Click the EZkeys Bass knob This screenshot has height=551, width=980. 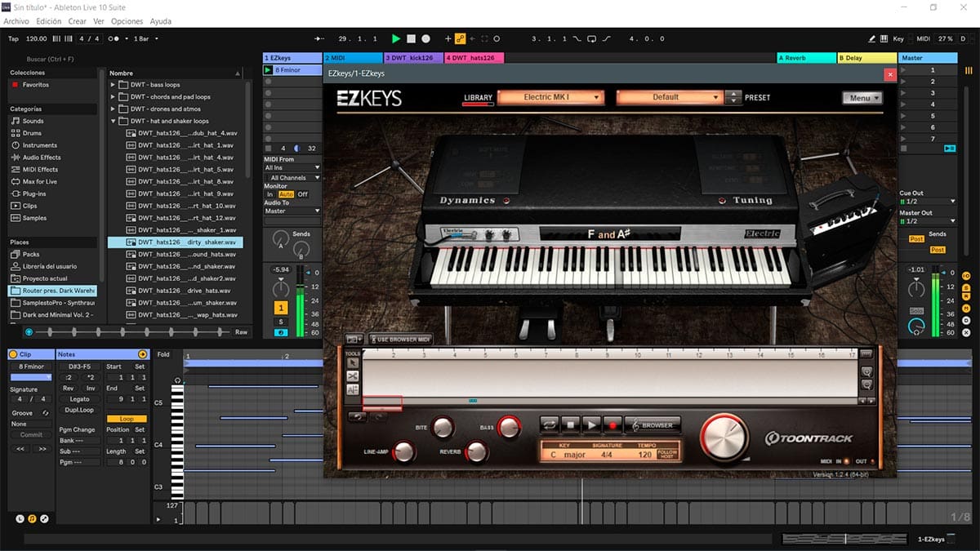pyautogui.click(x=509, y=426)
